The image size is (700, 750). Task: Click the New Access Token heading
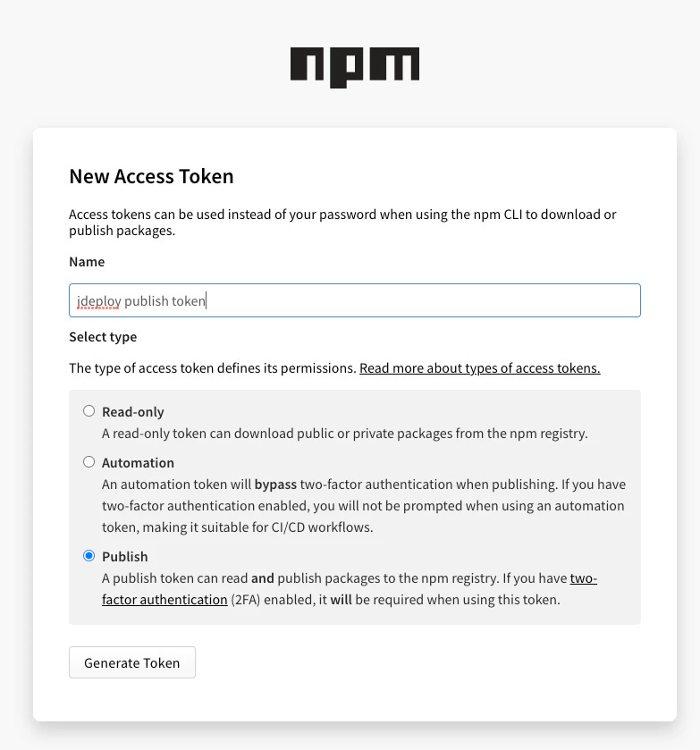[x=151, y=176]
